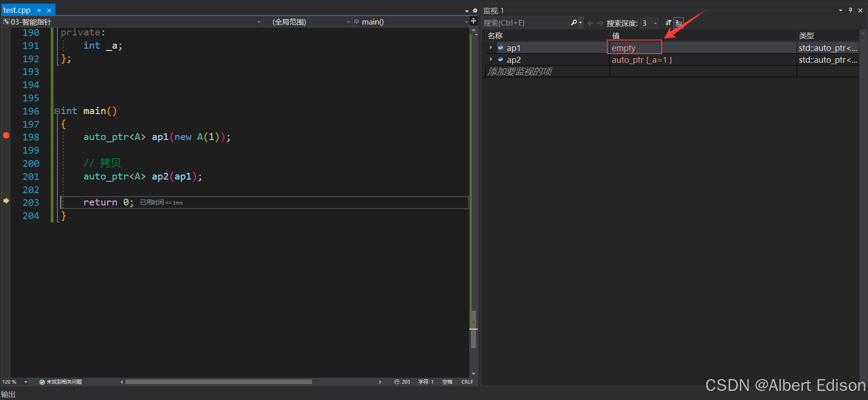Click 监视 1 watch panel title
Screen dimensions: 868x400
494,10
